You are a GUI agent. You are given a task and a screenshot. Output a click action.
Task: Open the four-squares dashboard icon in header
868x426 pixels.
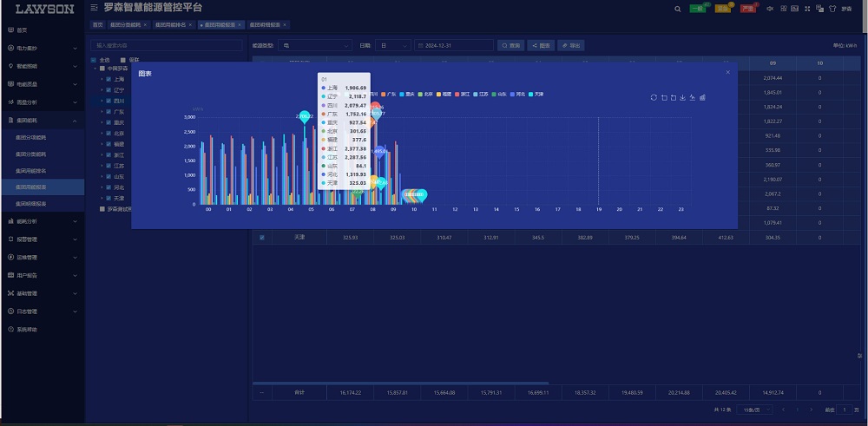pos(784,9)
